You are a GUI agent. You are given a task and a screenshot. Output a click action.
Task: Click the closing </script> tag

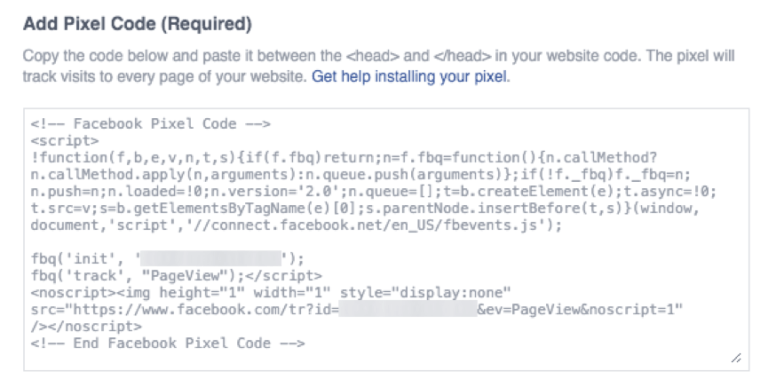[x=284, y=276]
